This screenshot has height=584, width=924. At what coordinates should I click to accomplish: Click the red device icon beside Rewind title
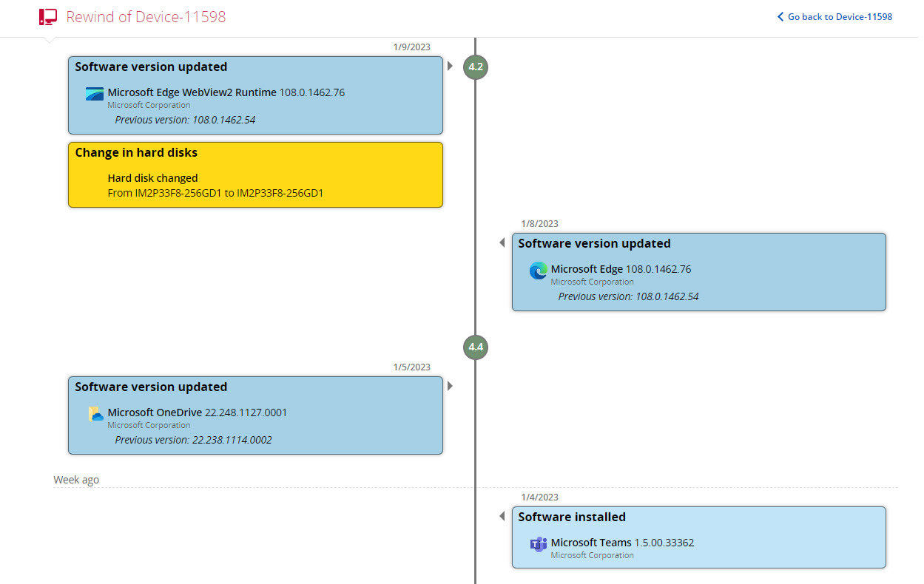(x=48, y=17)
